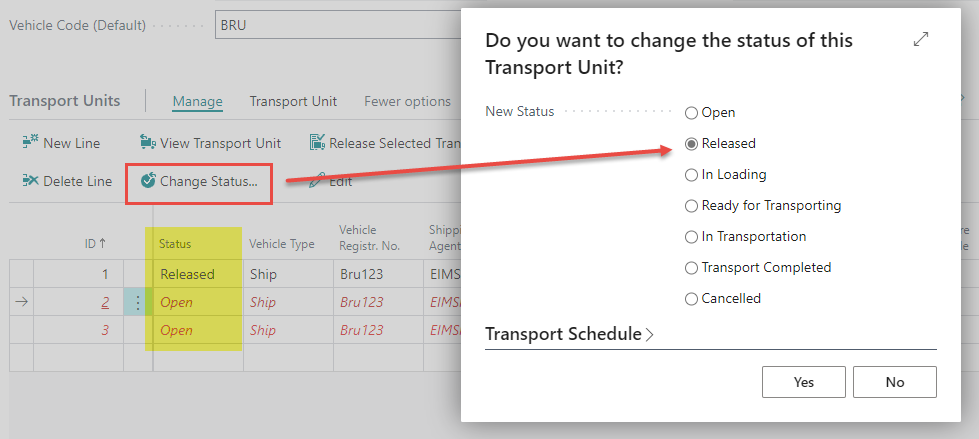Expand the dialog with the arrows icon
Image resolution: width=979 pixels, height=439 pixels.
(921, 39)
